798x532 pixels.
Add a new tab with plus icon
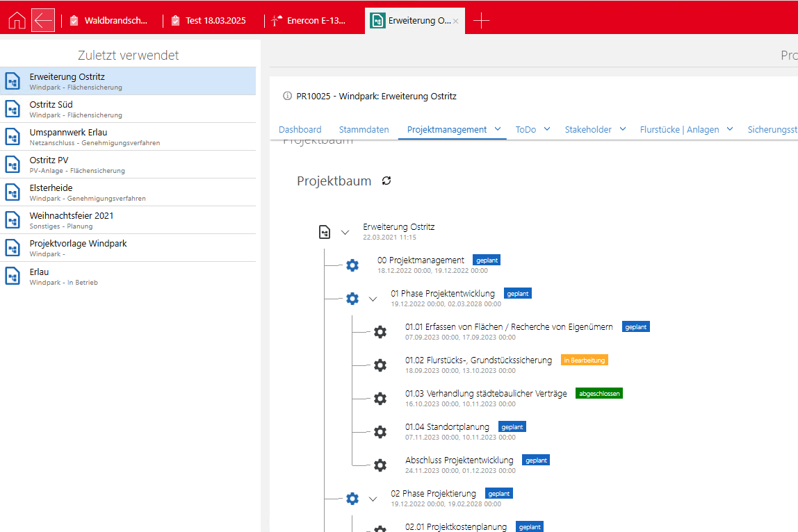[481, 21]
